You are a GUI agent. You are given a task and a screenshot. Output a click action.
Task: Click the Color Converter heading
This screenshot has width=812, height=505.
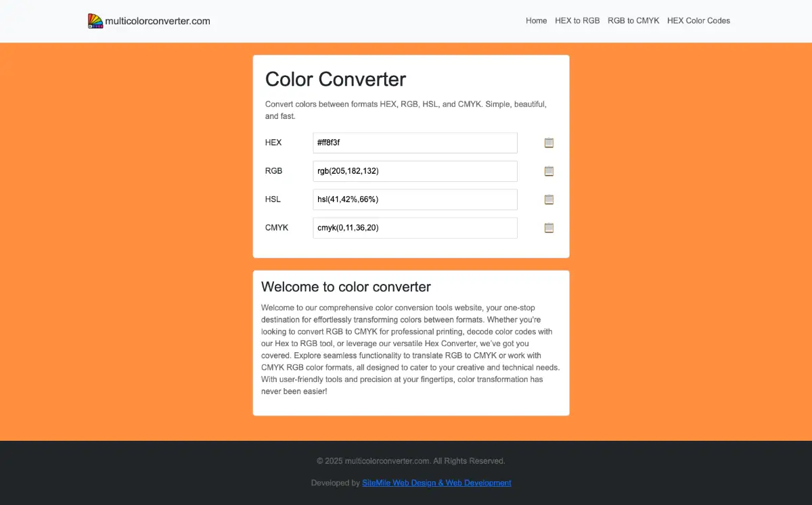pyautogui.click(x=336, y=79)
